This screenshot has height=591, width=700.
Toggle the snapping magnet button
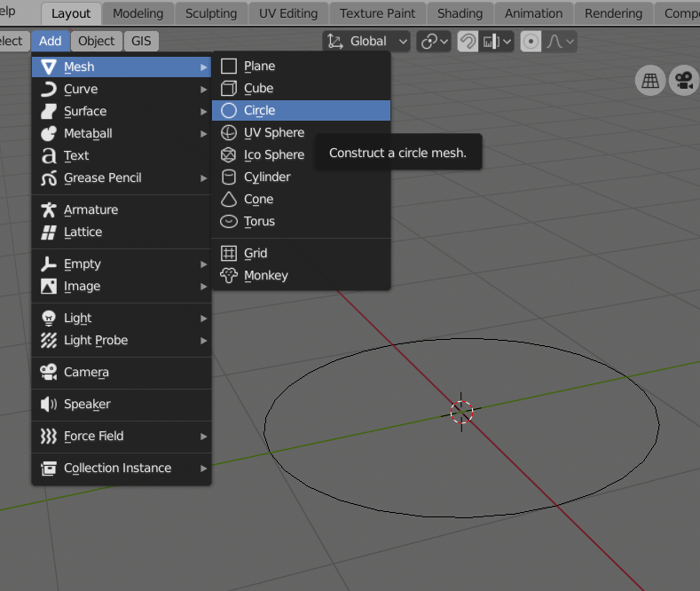pyautogui.click(x=468, y=42)
